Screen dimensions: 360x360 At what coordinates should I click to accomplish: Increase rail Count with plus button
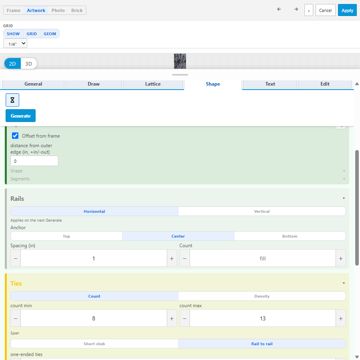pos(340,258)
